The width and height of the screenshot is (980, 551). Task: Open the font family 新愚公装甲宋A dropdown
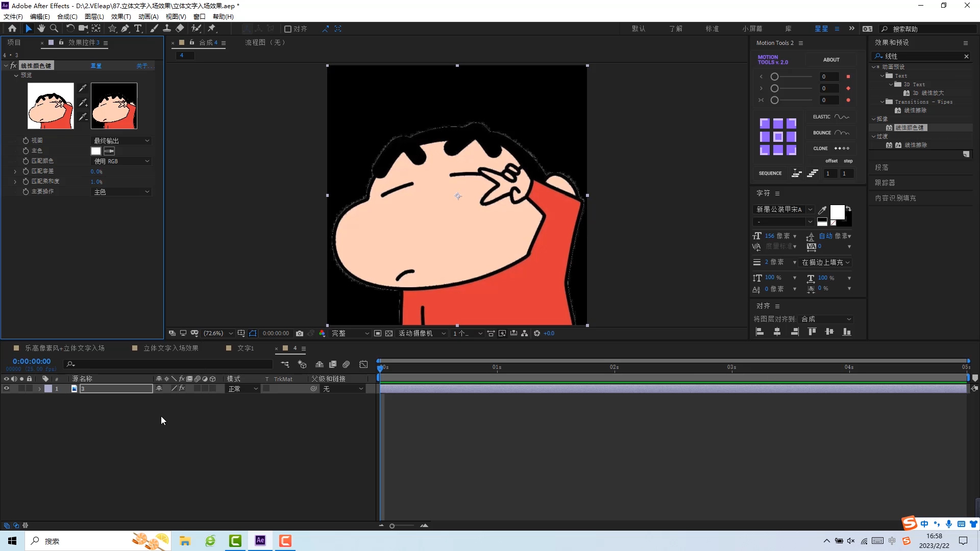pyautogui.click(x=783, y=210)
